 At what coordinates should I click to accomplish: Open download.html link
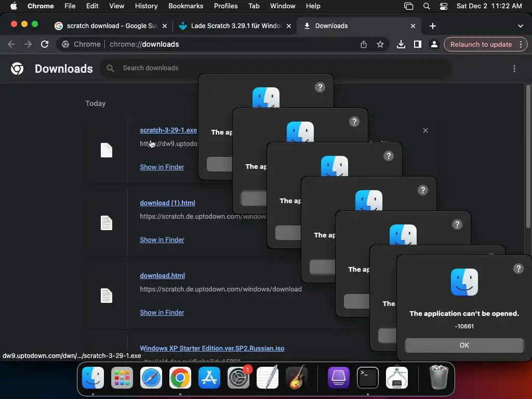click(x=162, y=275)
